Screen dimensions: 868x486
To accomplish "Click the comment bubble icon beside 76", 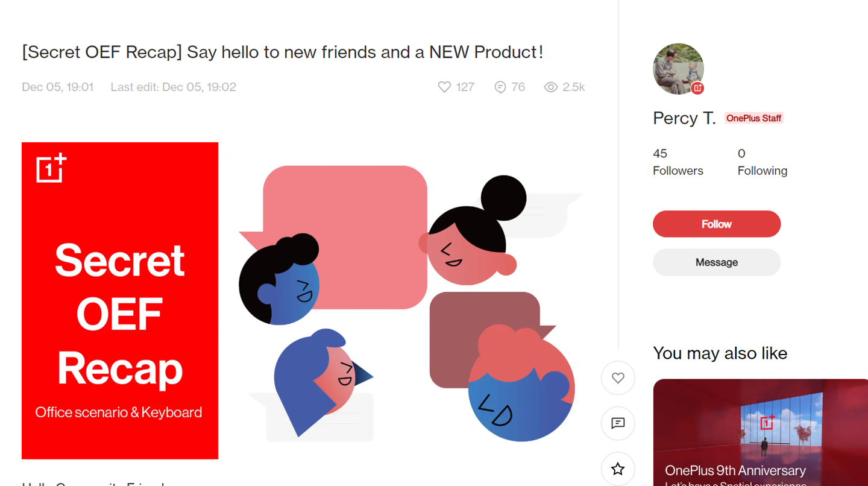I will click(500, 87).
